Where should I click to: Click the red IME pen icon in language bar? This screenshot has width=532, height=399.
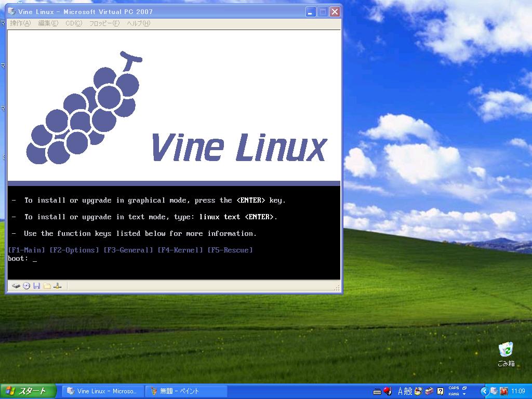point(388,391)
